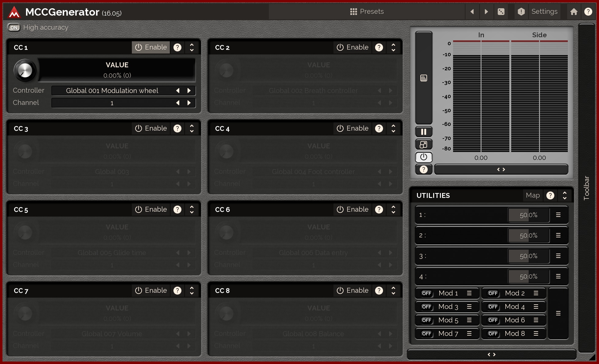Open the modulators global menu icon
This screenshot has width=599, height=364.
click(558, 314)
